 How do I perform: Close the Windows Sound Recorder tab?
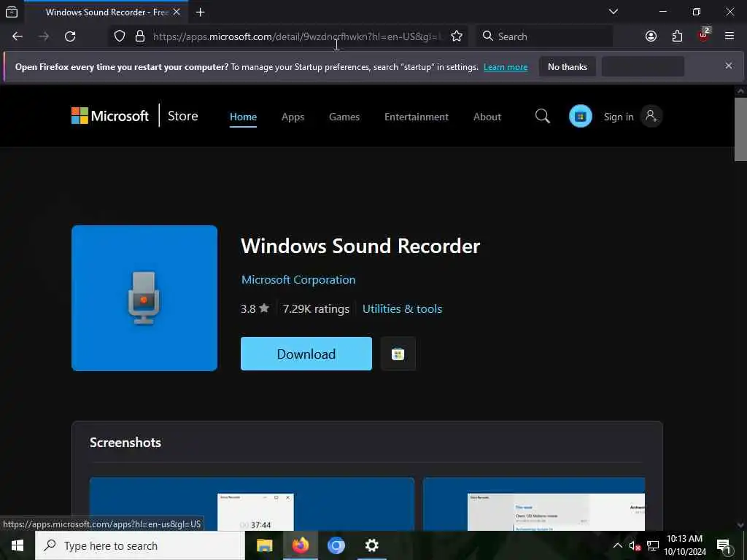(x=177, y=12)
